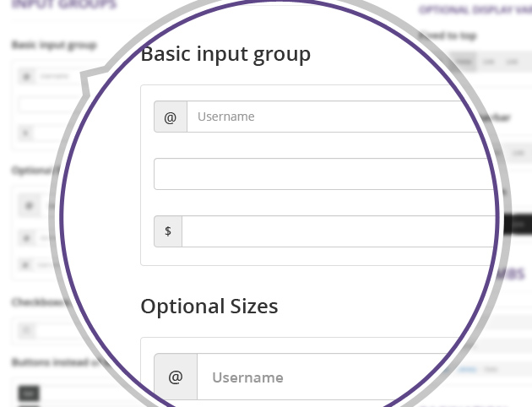
Task: Click the dark inverted navbar at right edge
Action: coord(518,224)
